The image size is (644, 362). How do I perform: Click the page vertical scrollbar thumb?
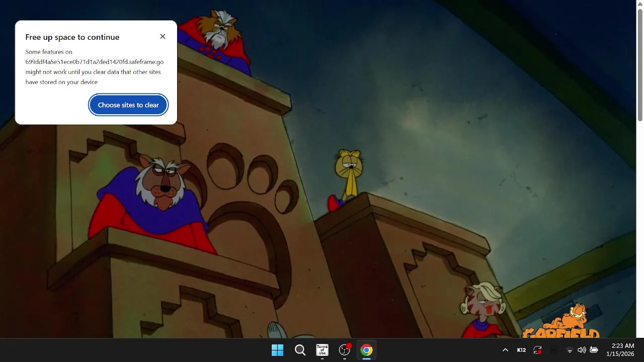(640, 65)
